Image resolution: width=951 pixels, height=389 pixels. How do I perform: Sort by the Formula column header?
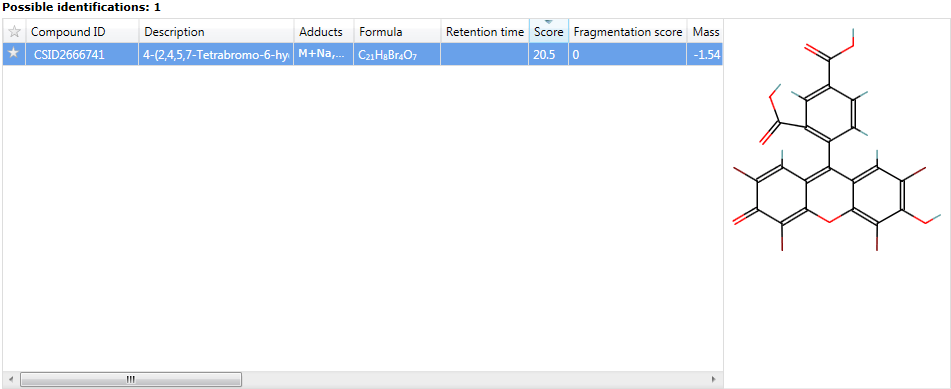click(397, 32)
